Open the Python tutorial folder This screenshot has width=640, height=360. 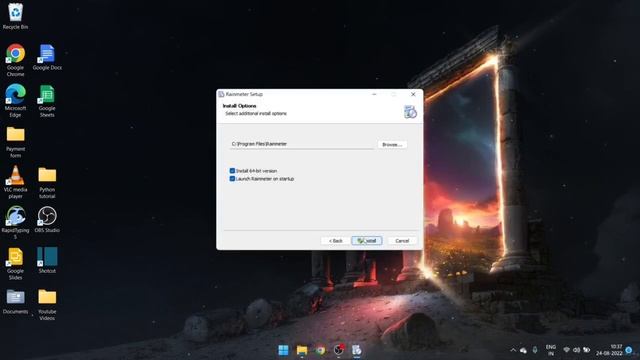coord(47,182)
